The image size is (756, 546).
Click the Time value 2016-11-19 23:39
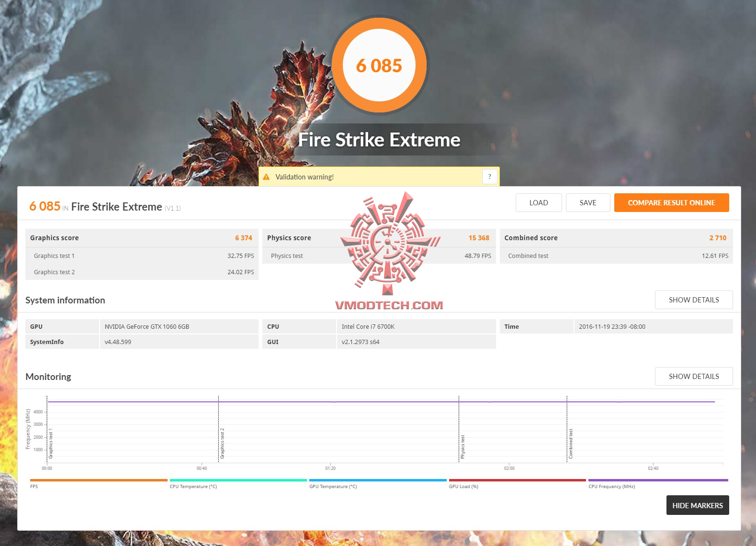[612, 327]
